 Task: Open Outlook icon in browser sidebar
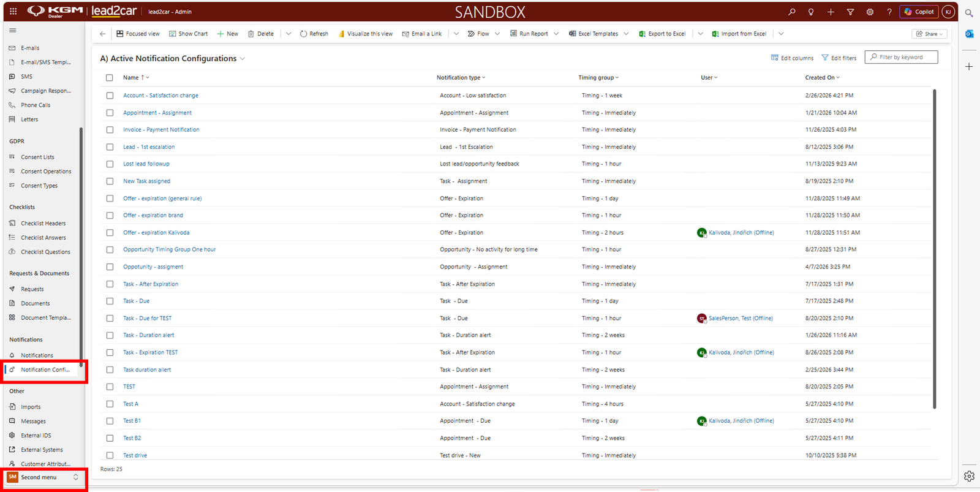click(x=969, y=34)
